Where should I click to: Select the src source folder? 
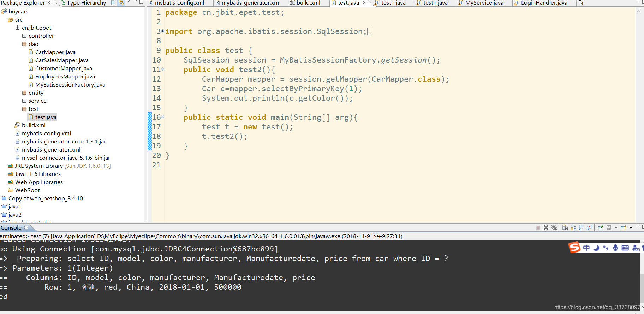coord(19,20)
